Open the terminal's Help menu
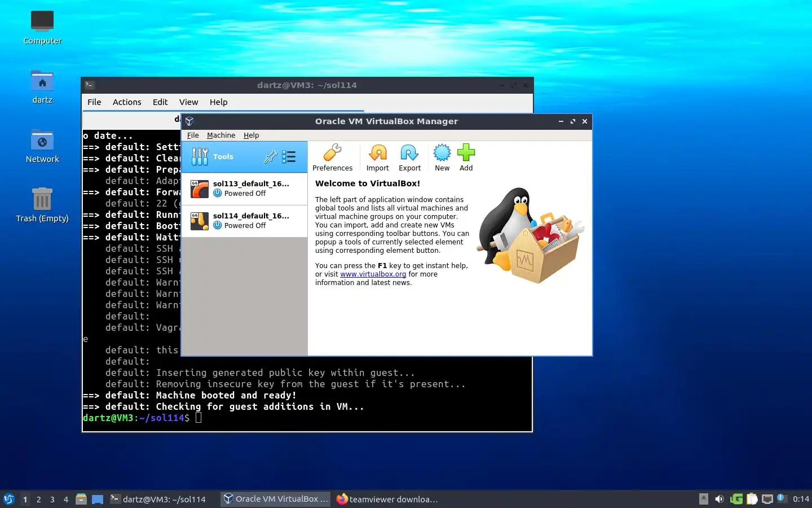Image resolution: width=812 pixels, height=508 pixels. click(x=218, y=102)
